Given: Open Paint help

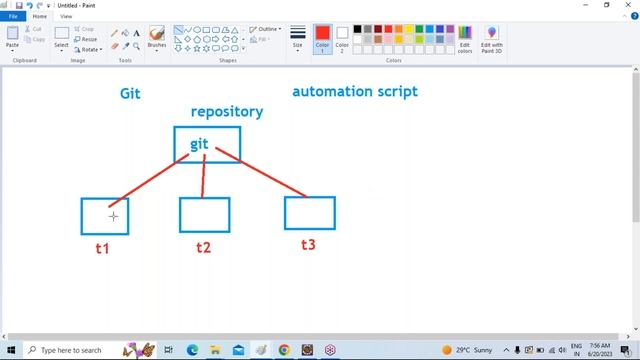Looking at the screenshot, I should (x=635, y=16).
